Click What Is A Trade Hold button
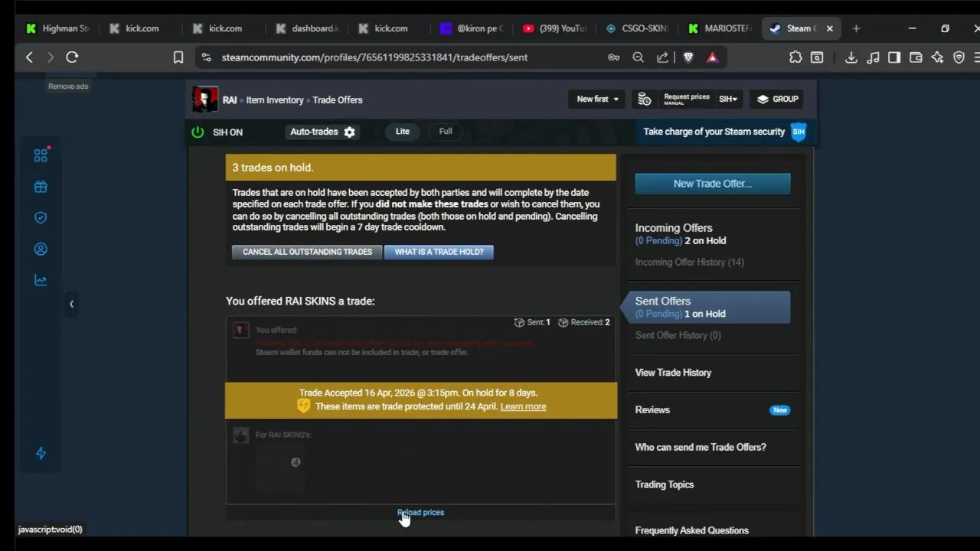This screenshot has width=980, height=551. click(x=439, y=252)
